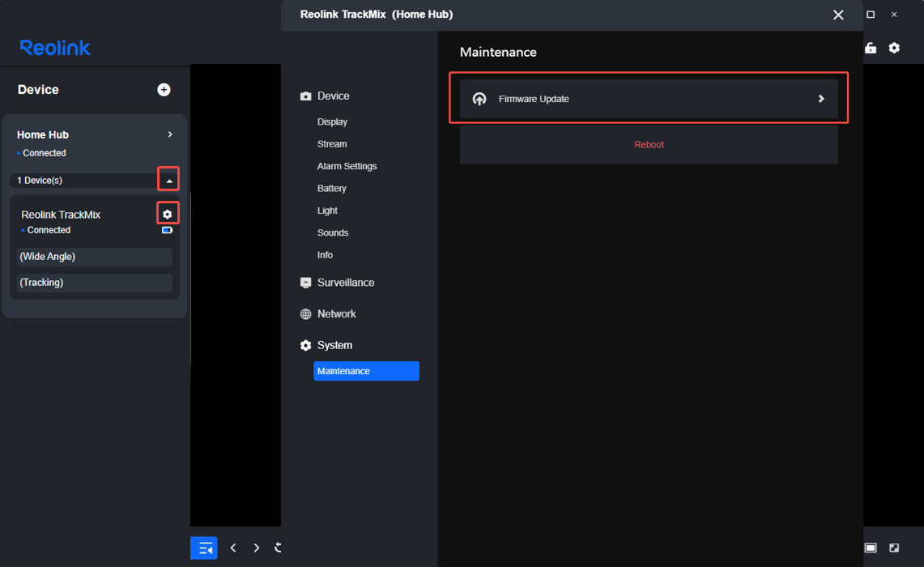Viewport: 924px width, 567px height.
Task: Close the TrackMix settings dialog
Action: click(838, 15)
